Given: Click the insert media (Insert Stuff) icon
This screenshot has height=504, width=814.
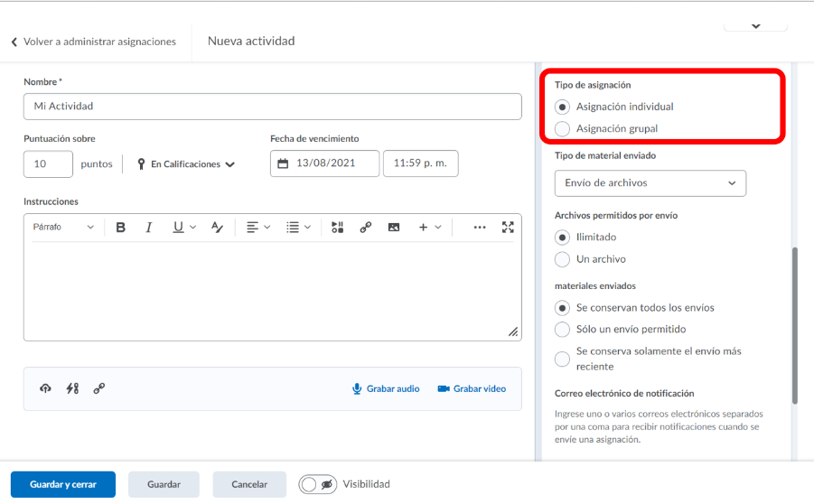Looking at the screenshot, I should [337, 228].
